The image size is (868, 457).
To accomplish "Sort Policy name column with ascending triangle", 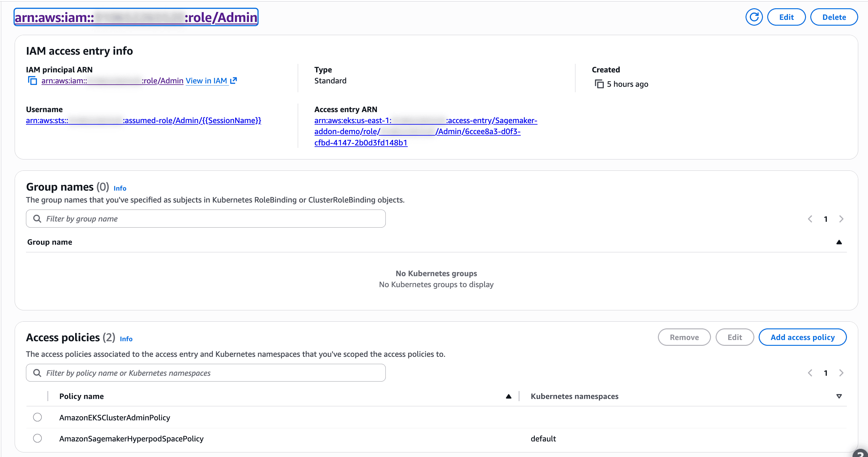I will pyautogui.click(x=509, y=396).
